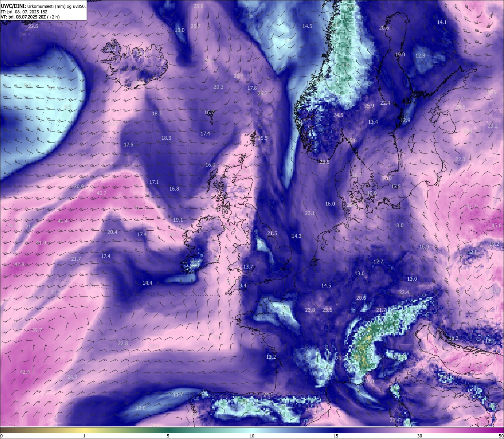
Task: Click the 19.1 value northwest of Ireland
Action: pyautogui.click(x=178, y=220)
